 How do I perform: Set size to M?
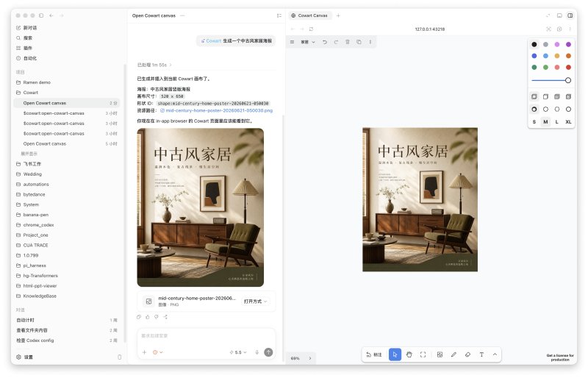[545, 121]
